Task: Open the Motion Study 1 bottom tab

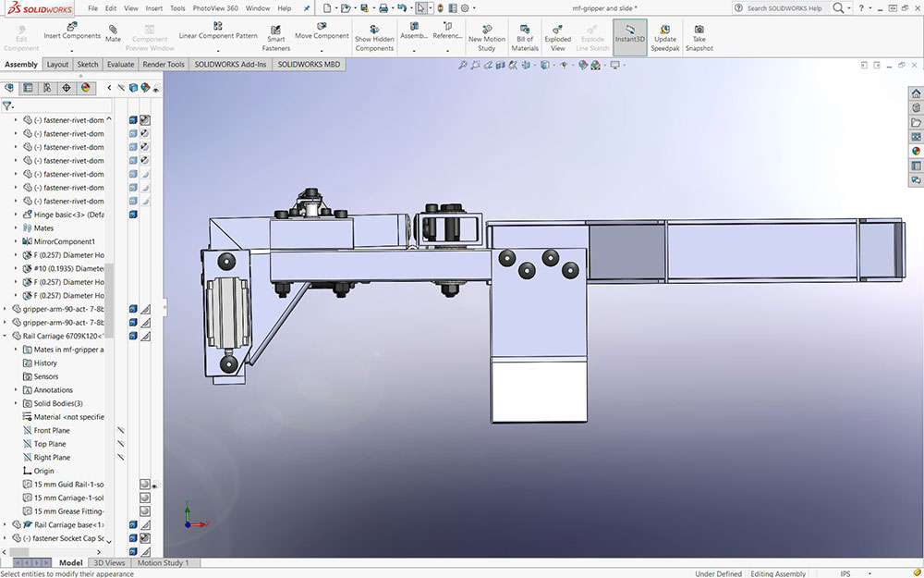Action: point(164,562)
